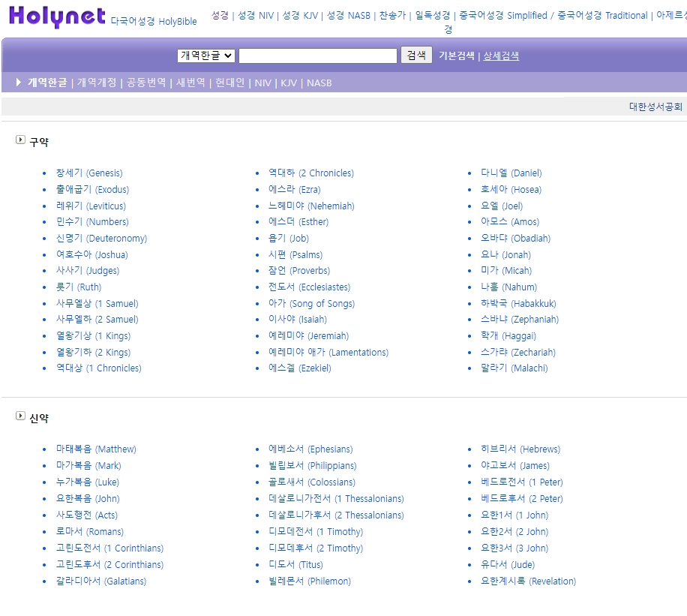Open 요한복음 (John) gospel
The image size is (687, 616).
(x=88, y=499)
